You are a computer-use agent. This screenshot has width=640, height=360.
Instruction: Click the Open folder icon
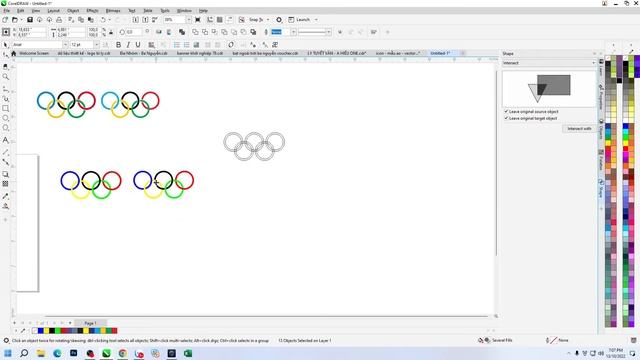click(15, 20)
